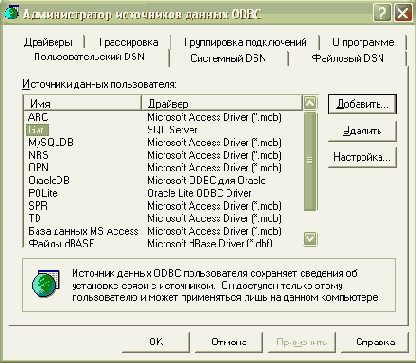Close the ODBC administrator dialog
This screenshot has height=363, width=416.
(x=403, y=13)
